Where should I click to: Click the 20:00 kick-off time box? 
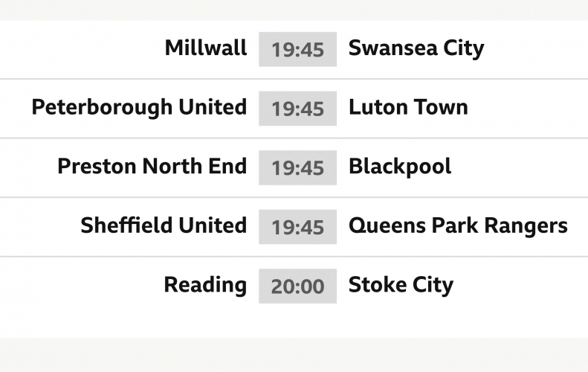pyautogui.click(x=297, y=286)
